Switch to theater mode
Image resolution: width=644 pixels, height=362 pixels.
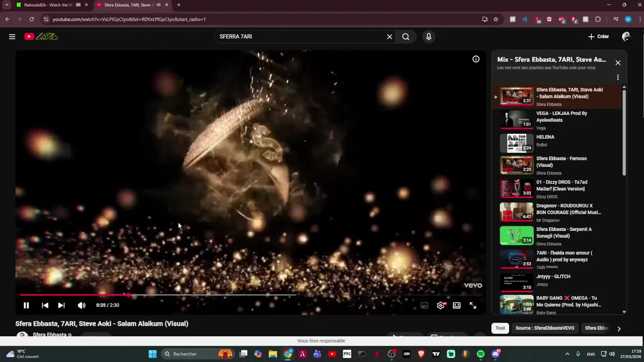click(457, 305)
